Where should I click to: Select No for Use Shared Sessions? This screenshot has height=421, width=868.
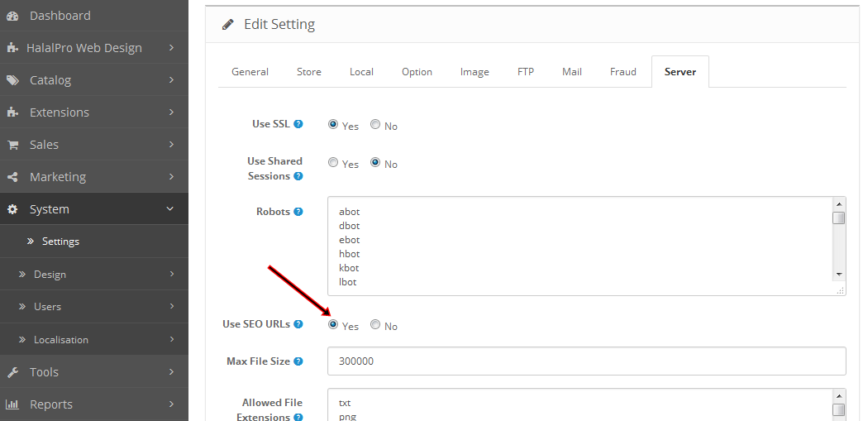pyautogui.click(x=375, y=163)
